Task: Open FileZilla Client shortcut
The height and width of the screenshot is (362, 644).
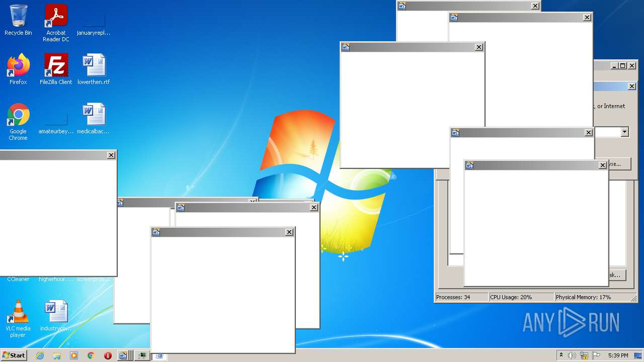Action: coord(56,69)
